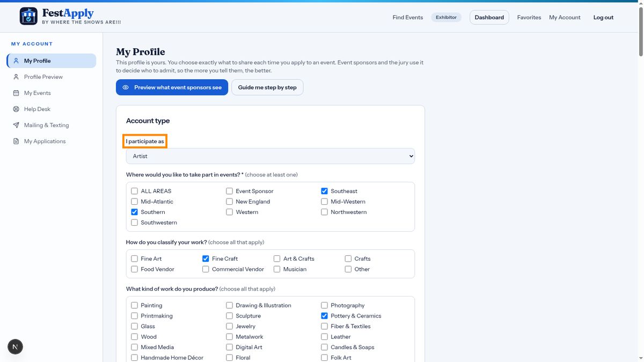Check the ALL AREAS checkbox
Screen dimensions: 644x362
click(x=135, y=191)
